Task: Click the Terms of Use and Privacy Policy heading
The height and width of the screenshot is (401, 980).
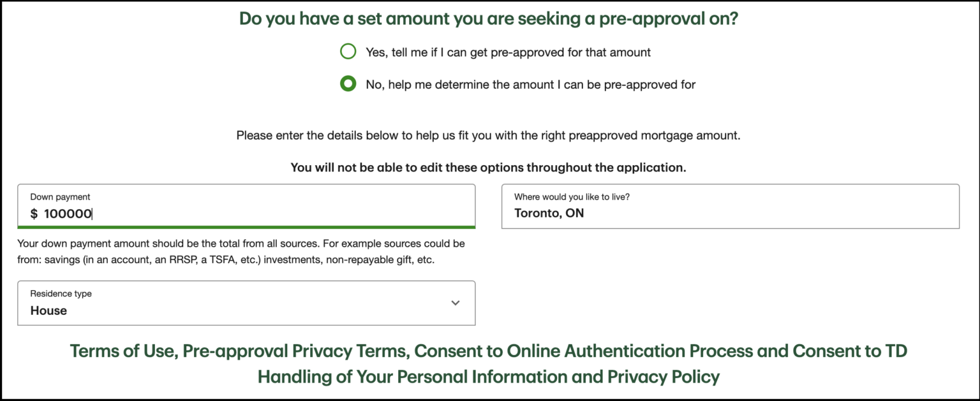Action: 489,363
